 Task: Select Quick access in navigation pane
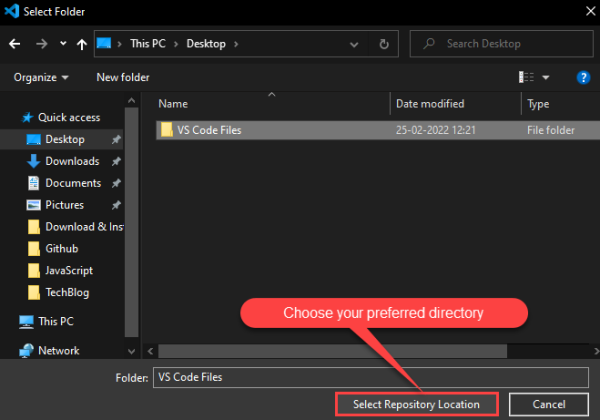click(69, 117)
